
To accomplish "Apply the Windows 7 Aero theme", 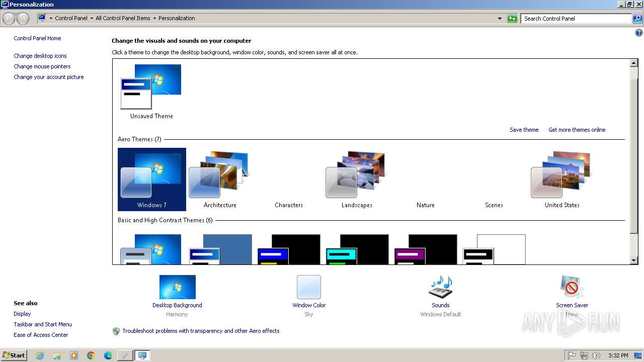I will (151, 179).
